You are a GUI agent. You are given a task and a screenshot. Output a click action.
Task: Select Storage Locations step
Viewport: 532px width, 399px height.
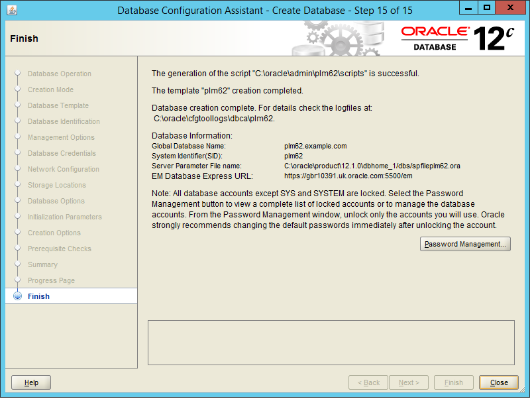(x=57, y=185)
